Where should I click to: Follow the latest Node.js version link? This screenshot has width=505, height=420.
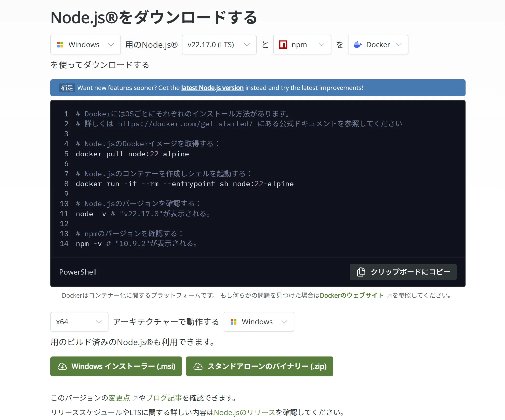[x=212, y=88]
